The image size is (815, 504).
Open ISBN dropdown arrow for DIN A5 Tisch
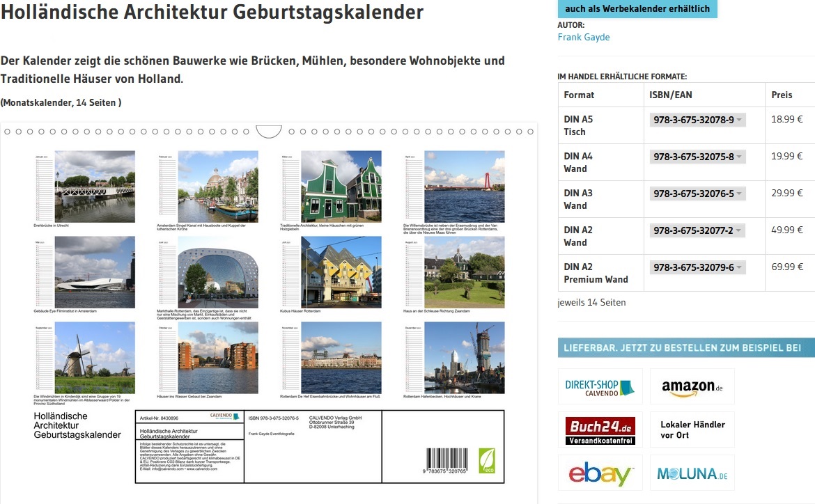pos(739,120)
